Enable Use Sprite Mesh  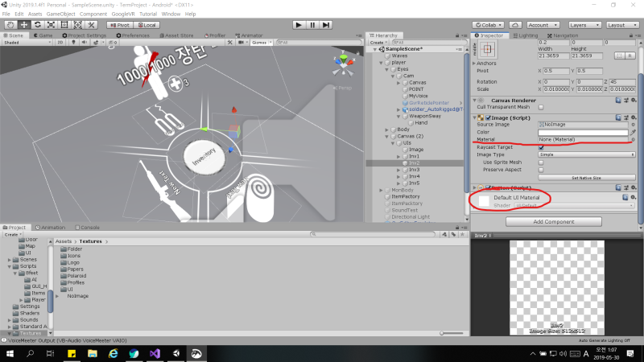point(541,162)
